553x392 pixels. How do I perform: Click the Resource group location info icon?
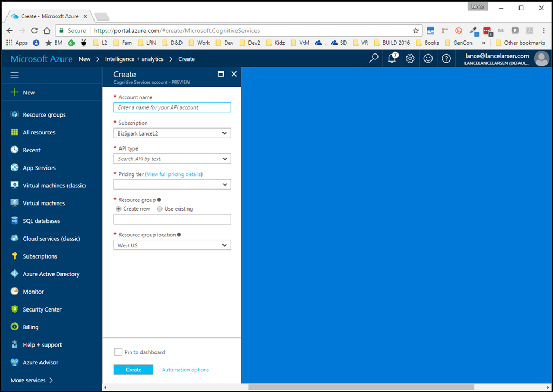179,234
